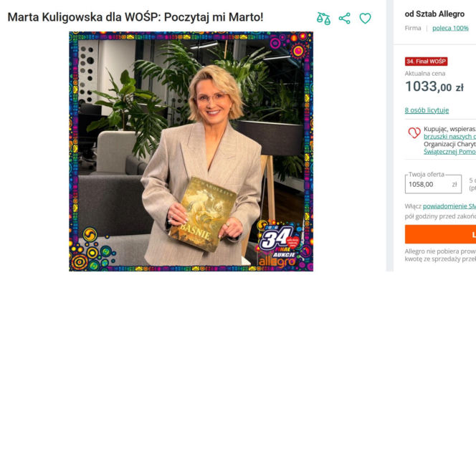Image resolution: width=476 pixels, height=454 pixels.
Task: Click the Firma seller type label
Action: point(413,28)
